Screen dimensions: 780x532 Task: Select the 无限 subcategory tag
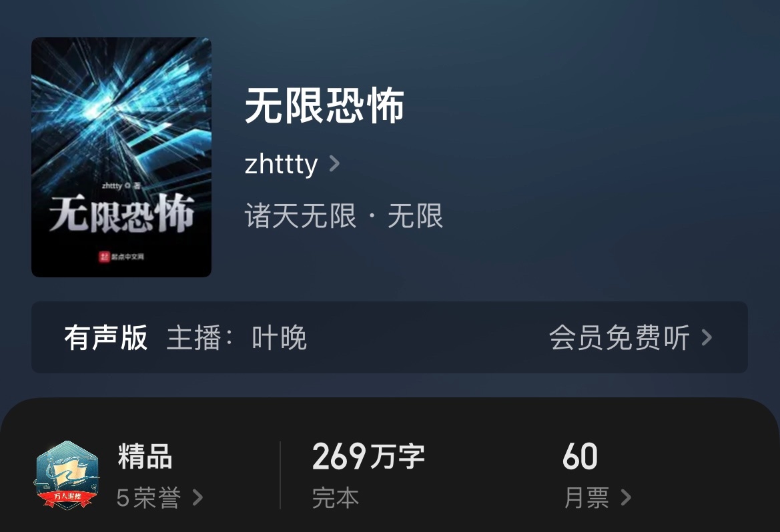click(415, 216)
